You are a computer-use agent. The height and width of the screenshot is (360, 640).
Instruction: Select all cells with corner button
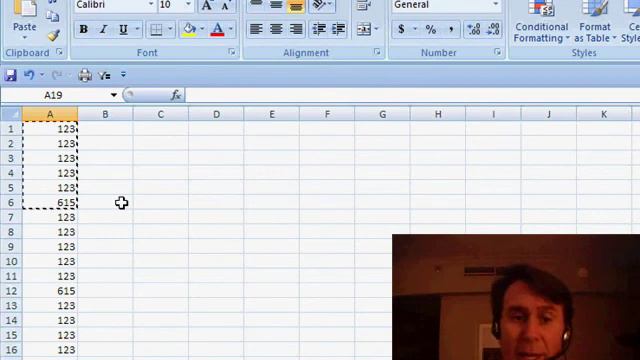pyautogui.click(x=11, y=114)
